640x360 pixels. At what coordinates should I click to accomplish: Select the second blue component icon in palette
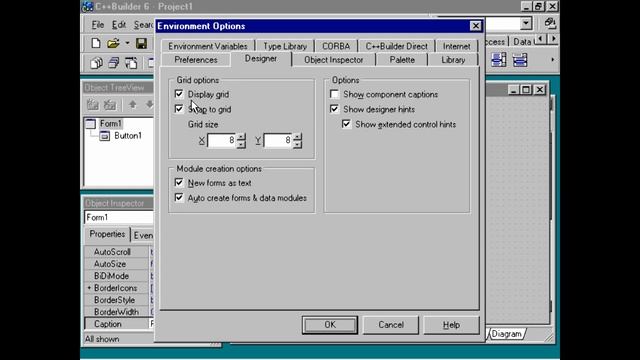click(x=520, y=60)
